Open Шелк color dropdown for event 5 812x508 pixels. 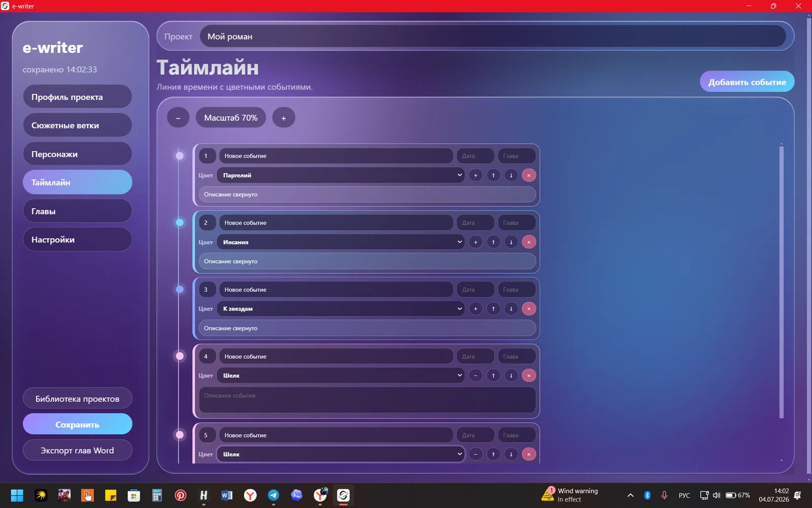point(341,454)
